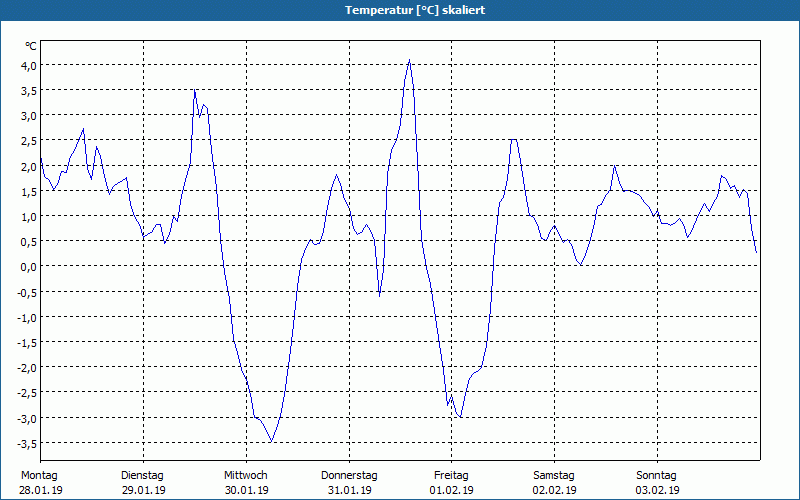
Task: Click the 3,0 axis value
Action: (x=29, y=115)
